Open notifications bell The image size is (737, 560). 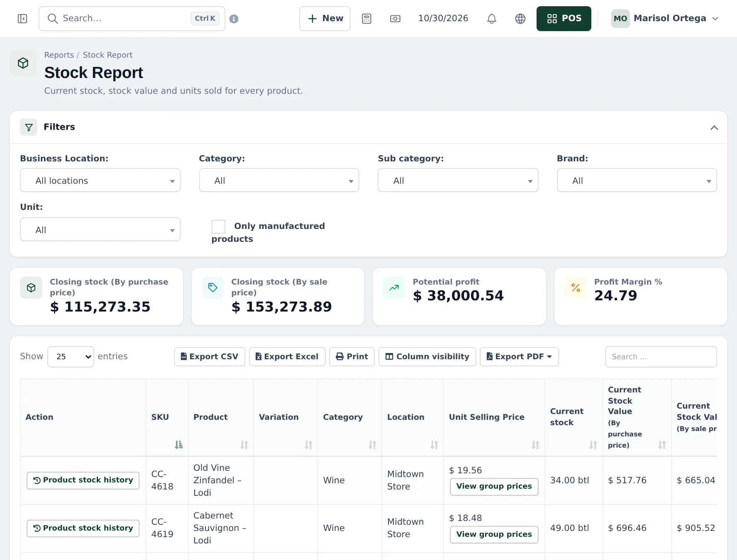pos(491,19)
